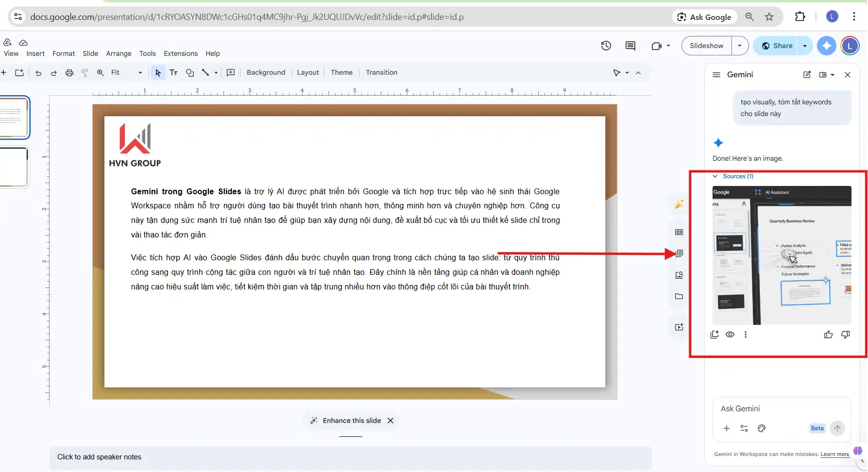Click Learn more link in Gemini footer
Screen dimensions: 868x472
(835, 455)
